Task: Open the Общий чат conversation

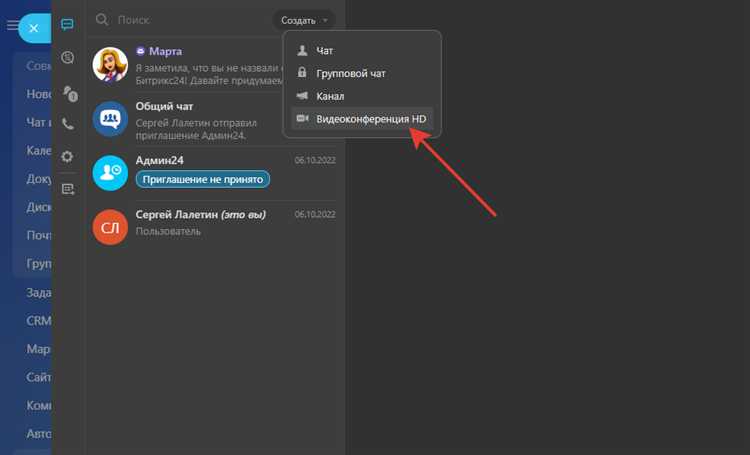Action: (214, 120)
